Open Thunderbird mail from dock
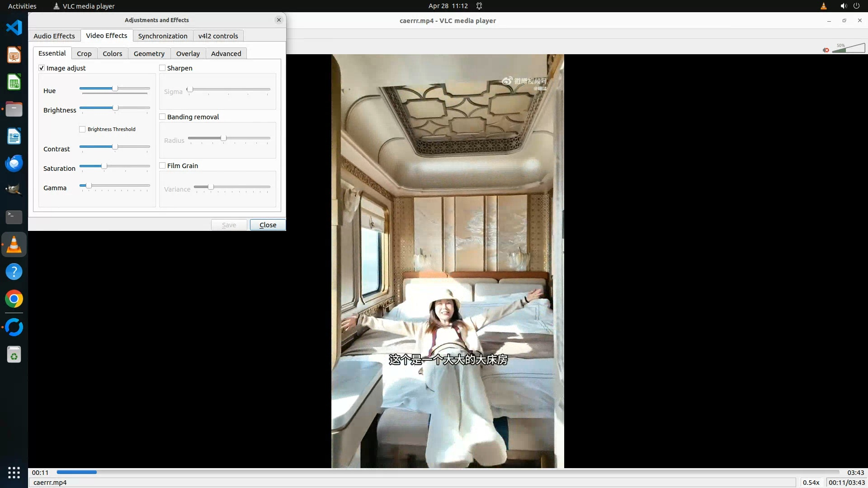 pyautogui.click(x=14, y=163)
